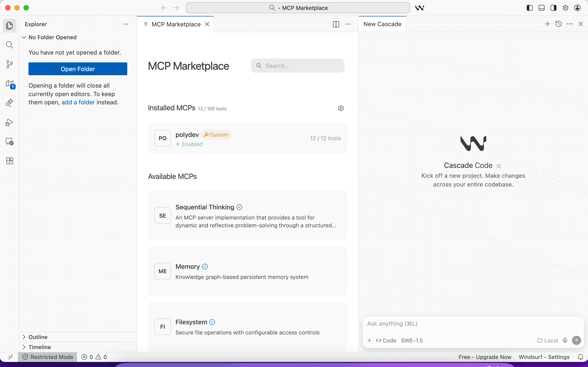Open the Search view in the sidebar
This screenshot has width=588, height=367.
(x=9, y=45)
